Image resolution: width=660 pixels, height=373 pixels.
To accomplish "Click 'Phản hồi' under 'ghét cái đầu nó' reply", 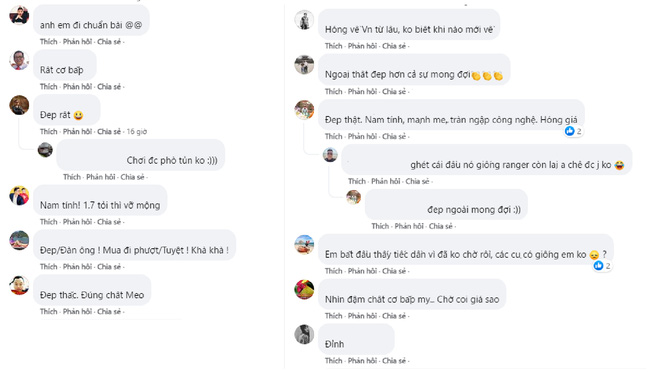I will coord(386,181).
